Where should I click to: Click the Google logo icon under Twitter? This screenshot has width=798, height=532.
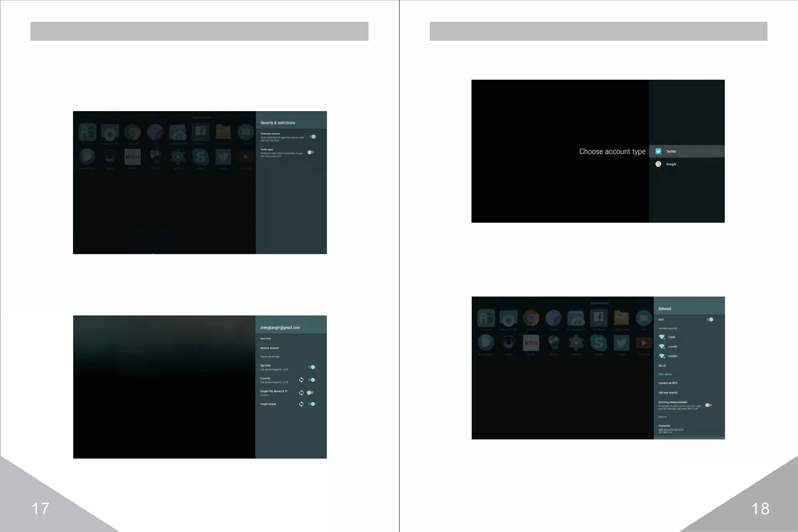[x=658, y=164]
